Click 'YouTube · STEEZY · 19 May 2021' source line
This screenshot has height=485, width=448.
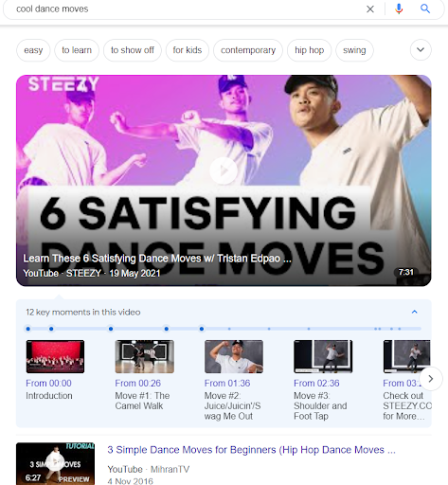(x=92, y=273)
